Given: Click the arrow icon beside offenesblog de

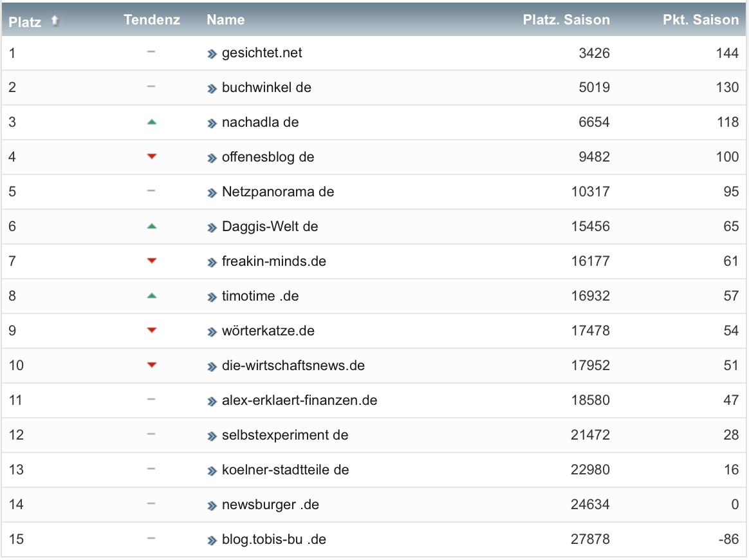Looking at the screenshot, I should (x=212, y=158).
